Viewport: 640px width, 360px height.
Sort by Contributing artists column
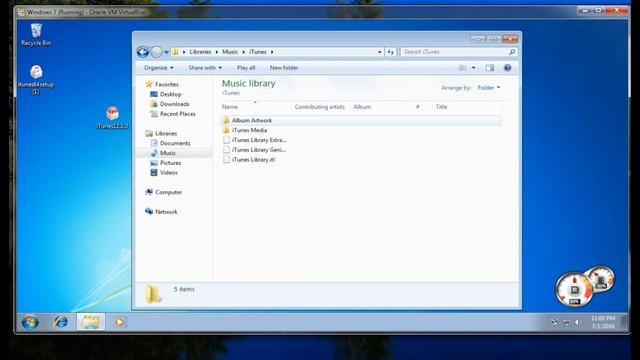tap(320, 107)
